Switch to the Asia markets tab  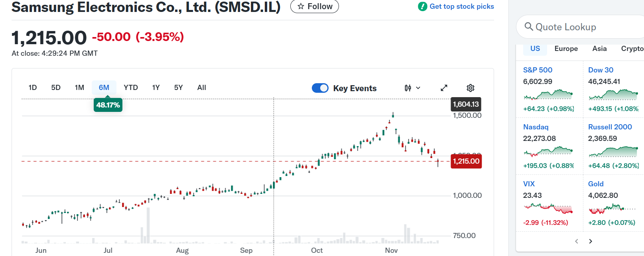[599, 49]
